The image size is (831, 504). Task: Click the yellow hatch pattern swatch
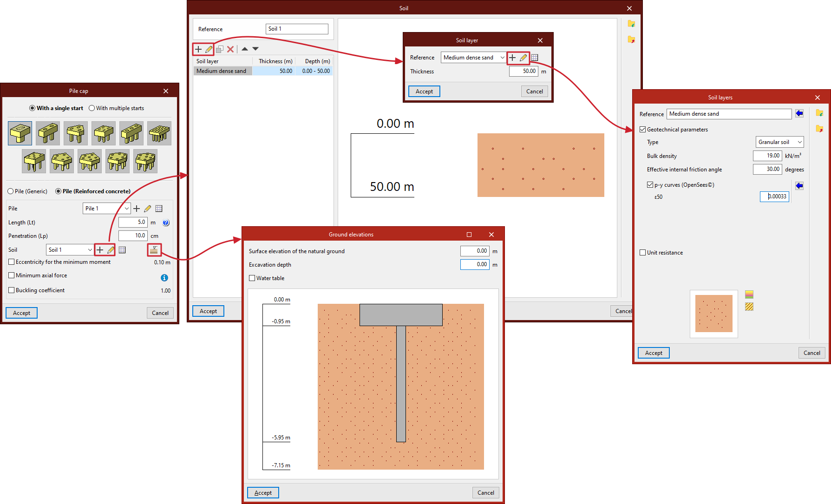click(749, 307)
